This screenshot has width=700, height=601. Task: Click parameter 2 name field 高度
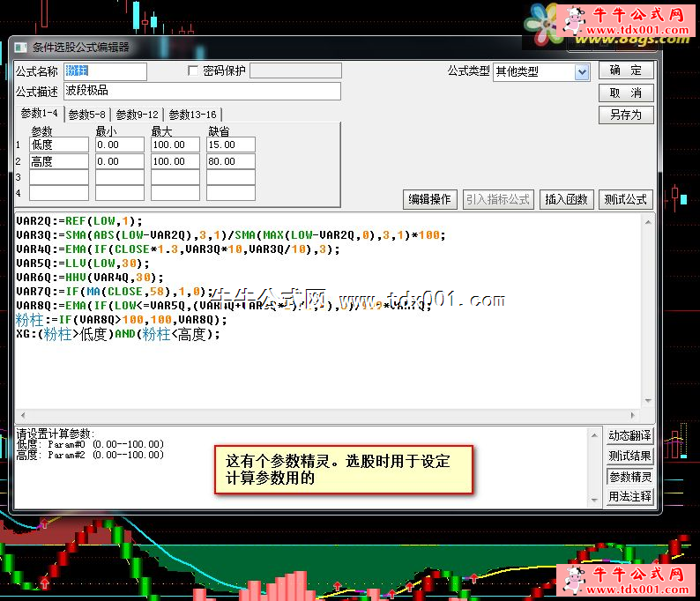click(59, 161)
